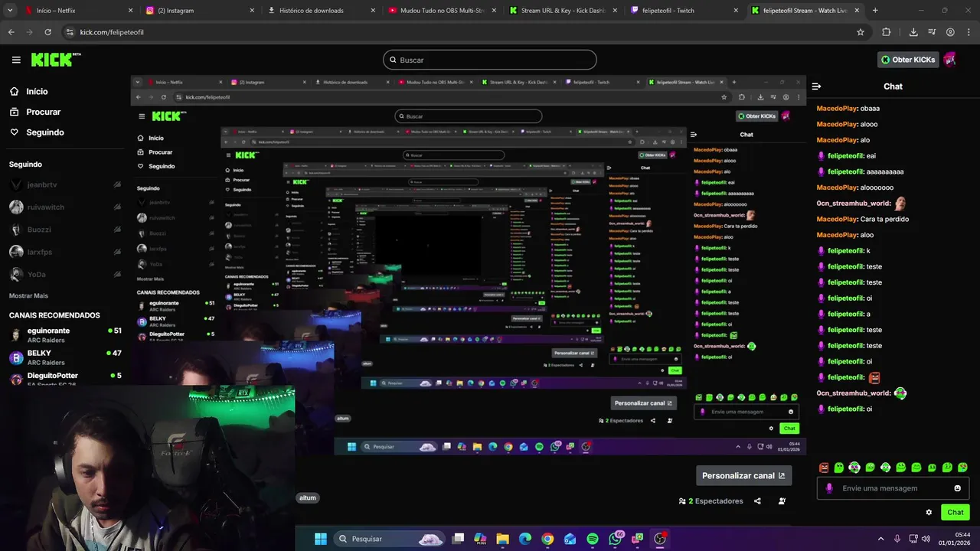Reload the page with the refresh icon

point(47,32)
